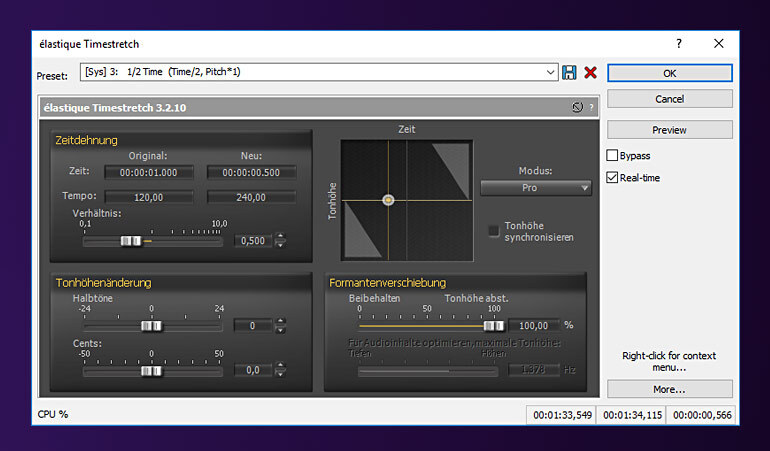Screen dimensions: 770x451
Task: Click the Cancel button
Action: click(669, 99)
